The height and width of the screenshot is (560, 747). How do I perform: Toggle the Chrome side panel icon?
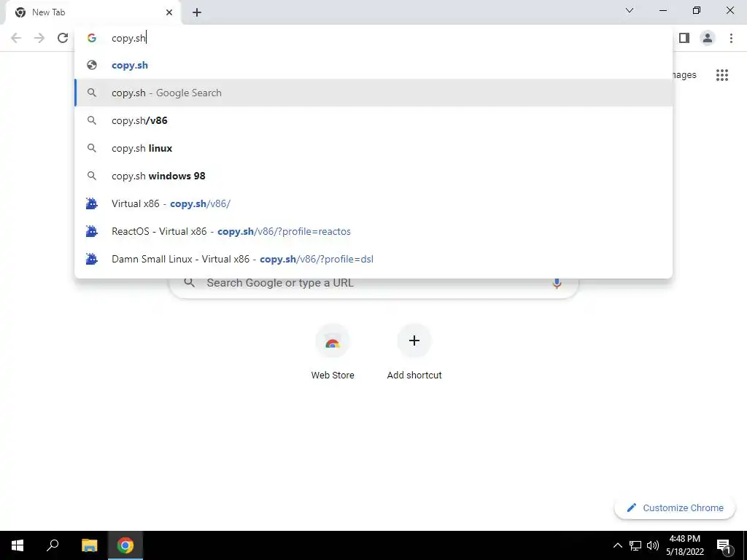pyautogui.click(x=684, y=38)
